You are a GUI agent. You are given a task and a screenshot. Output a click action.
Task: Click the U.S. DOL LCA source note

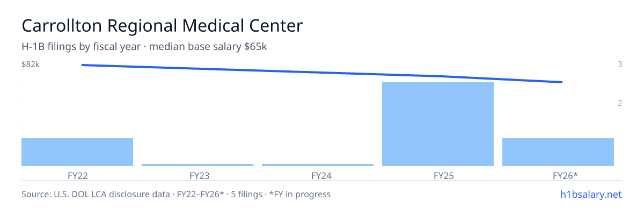point(176,194)
